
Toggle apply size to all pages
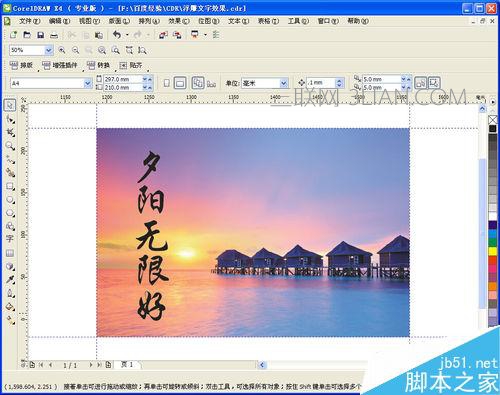[198, 83]
